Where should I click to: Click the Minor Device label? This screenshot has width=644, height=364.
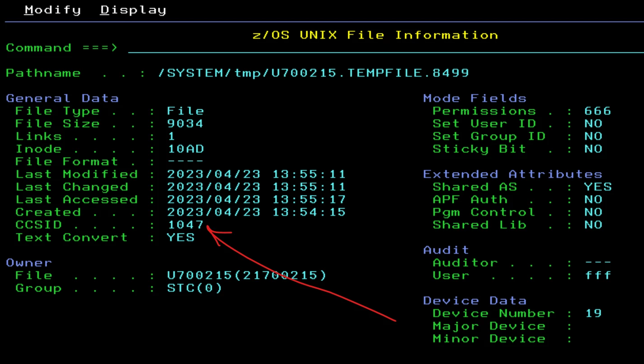489,339
